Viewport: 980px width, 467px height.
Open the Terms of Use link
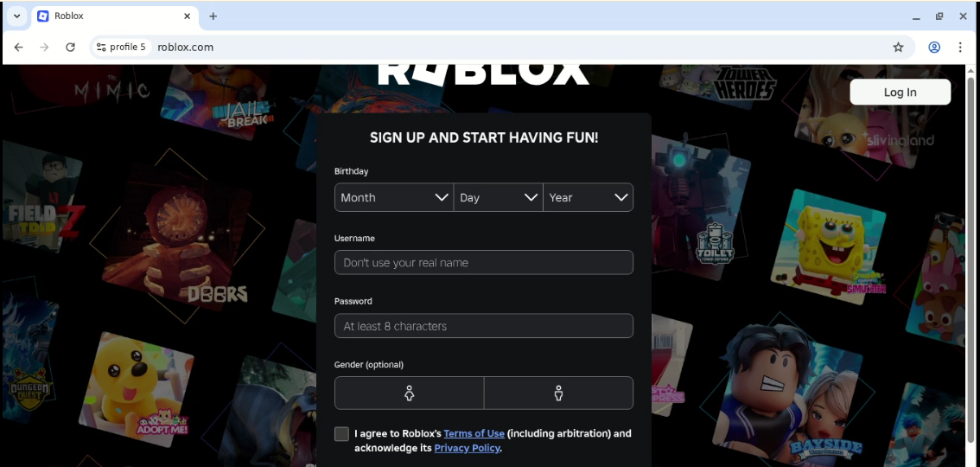point(474,433)
